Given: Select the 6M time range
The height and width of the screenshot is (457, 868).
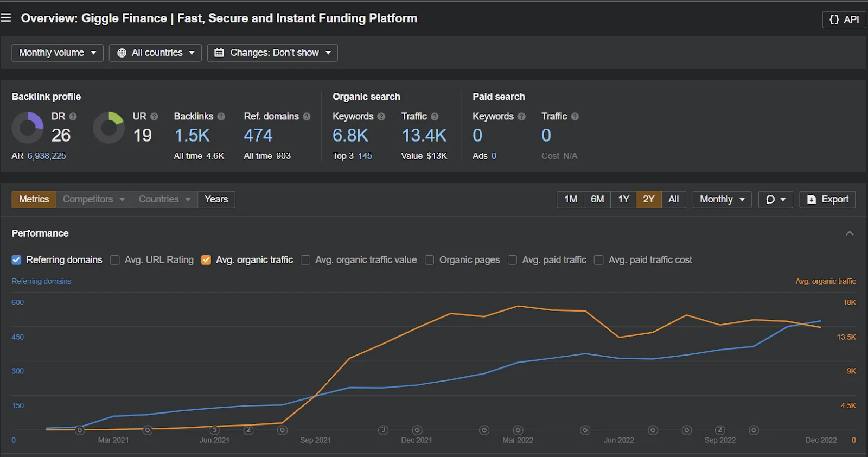Looking at the screenshot, I should pyautogui.click(x=597, y=199).
